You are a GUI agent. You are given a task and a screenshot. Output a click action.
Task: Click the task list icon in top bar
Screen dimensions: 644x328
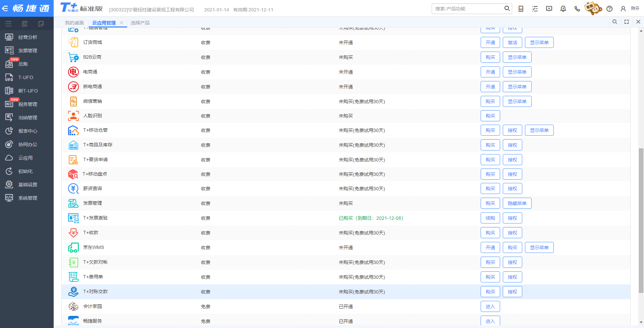point(535,9)
